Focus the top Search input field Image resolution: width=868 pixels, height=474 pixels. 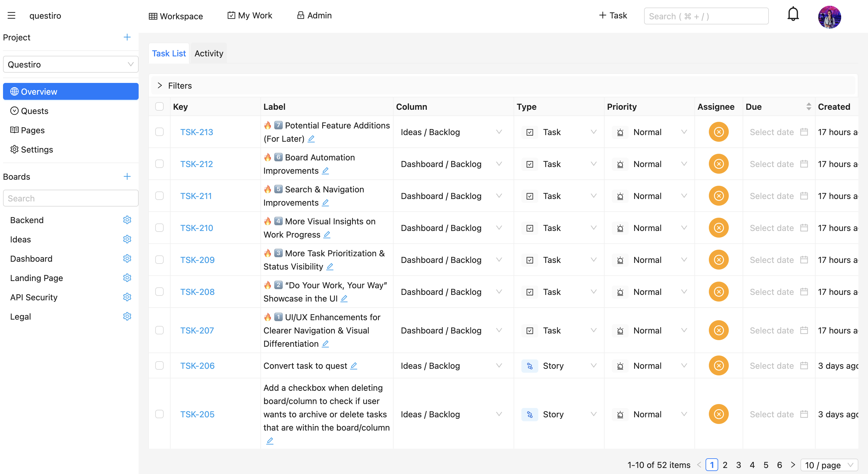click(x=706, y=16)
